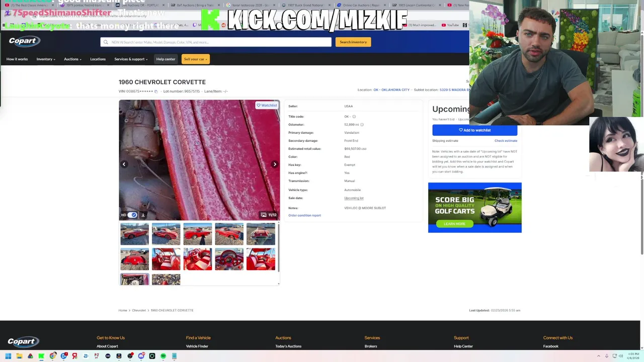Screen dimensions: 644x362
Task: Show hidden tray icons chevron
Action: pyautogui.click(x=598, y=356)
